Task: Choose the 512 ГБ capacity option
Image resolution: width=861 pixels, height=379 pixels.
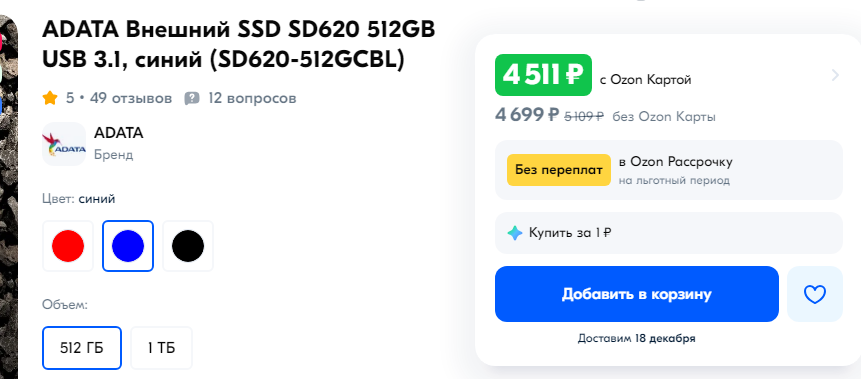Action: [x=82, y=348]
